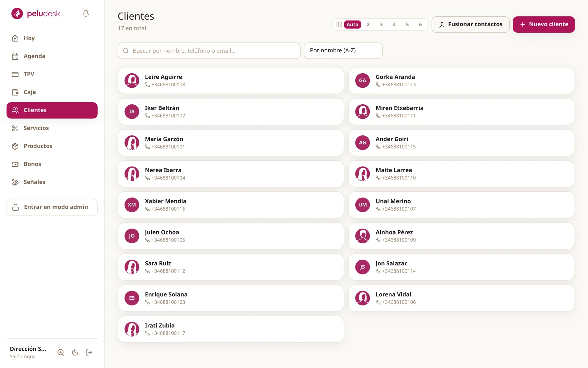
Task: Set layout to 6 columns
Action: (x=420, y=25)
